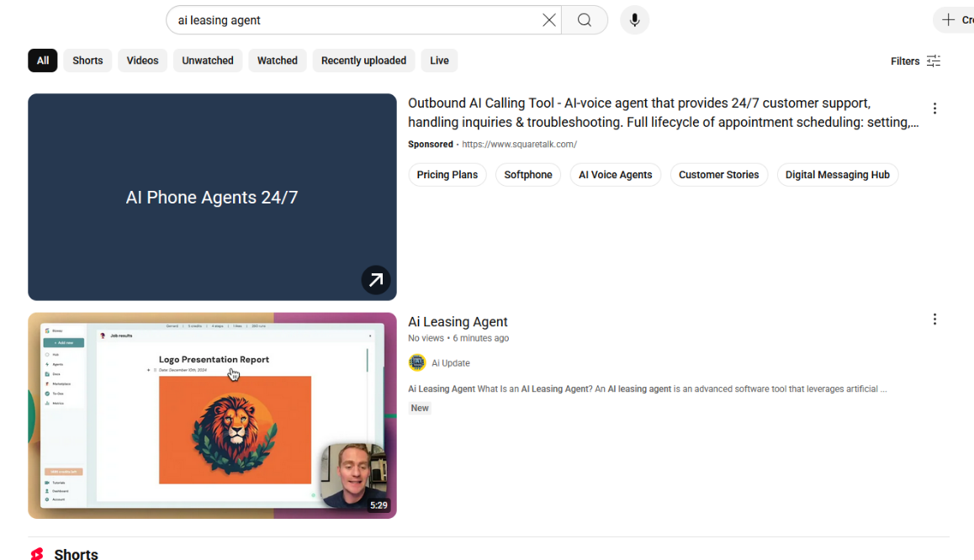Click the Ai Update channel avatar
The width and height of the screenshot is (974, 560).
(x=417, y=362)
